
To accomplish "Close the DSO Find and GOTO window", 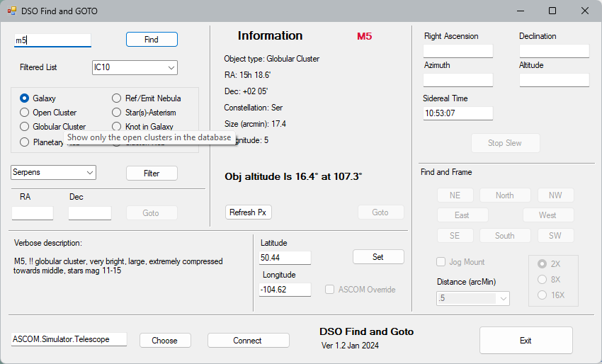I will pos(585,11).
